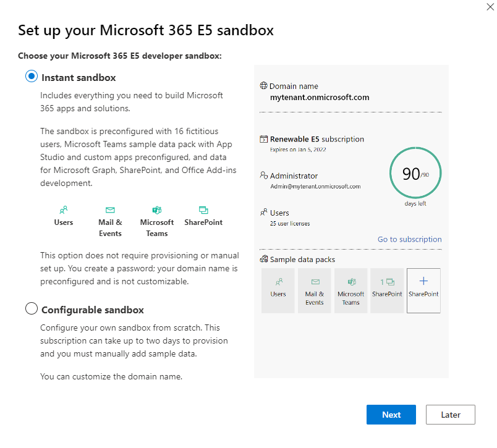Click the calendar icon beside Renewable E5 subscription
The image size is (497, 448).
[x=264, y=139]
